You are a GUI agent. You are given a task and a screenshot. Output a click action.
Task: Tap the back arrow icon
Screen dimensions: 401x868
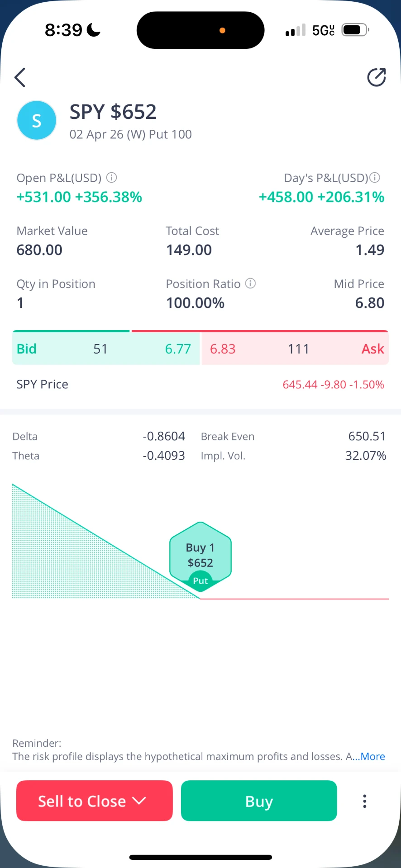click(x=20, y=77)
